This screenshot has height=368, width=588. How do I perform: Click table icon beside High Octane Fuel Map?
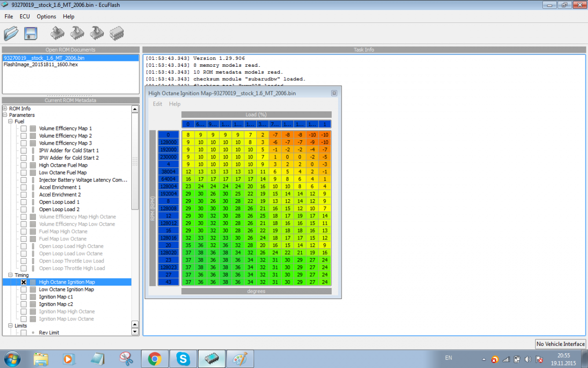(x=33, y=165)
